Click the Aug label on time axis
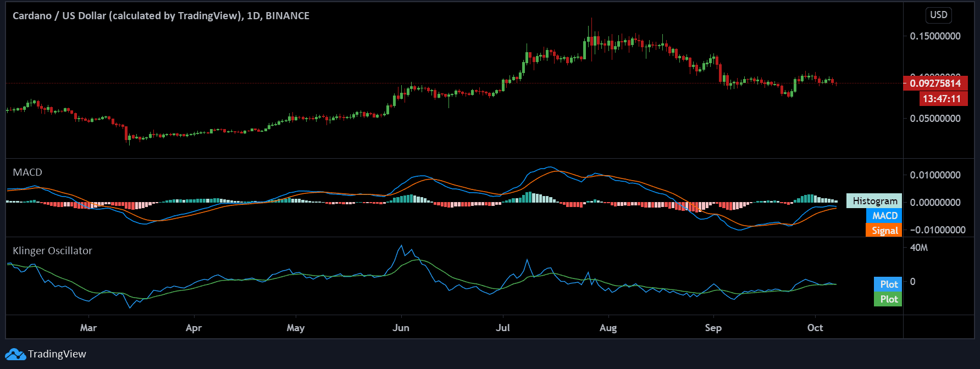 coord(608,328)
